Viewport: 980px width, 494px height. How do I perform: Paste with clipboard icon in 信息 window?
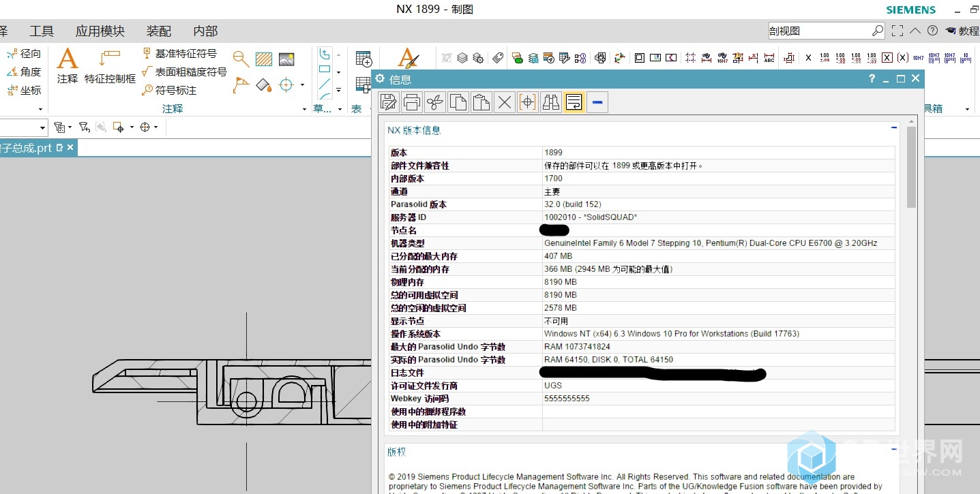click(x=481, y=102)
